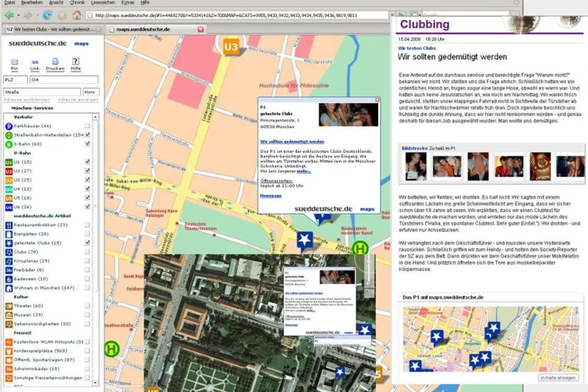
Task: Click the Parkhäuser P category icon
Action: point(9,127)
